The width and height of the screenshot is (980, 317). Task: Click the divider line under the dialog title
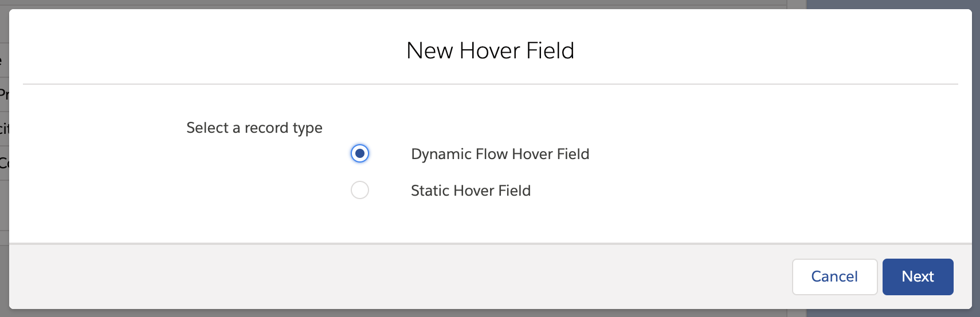(490, 84)
